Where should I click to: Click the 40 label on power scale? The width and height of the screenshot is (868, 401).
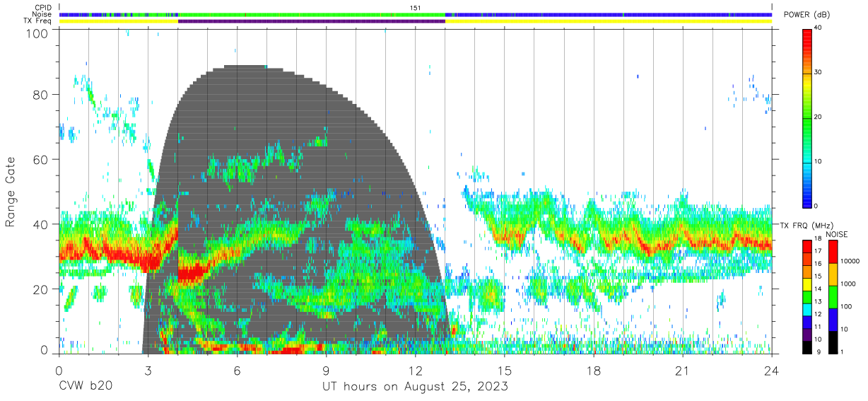coord(818,28)
